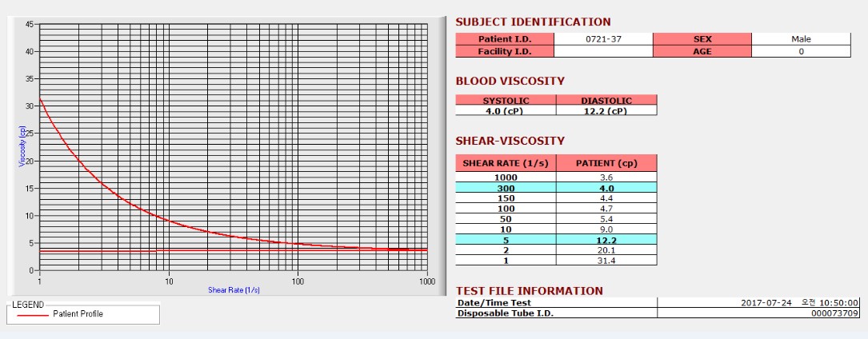Click the shear rate 150 row
Screen dimensions: 868x339
556,198
